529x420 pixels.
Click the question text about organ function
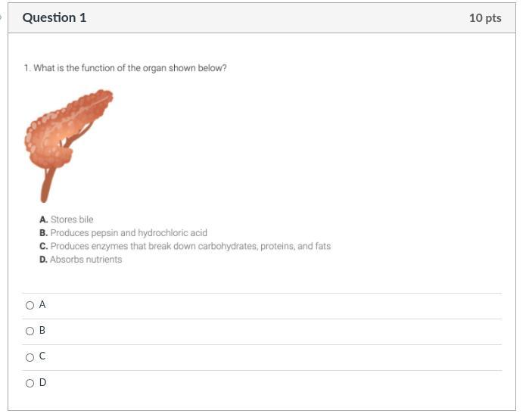[x=125, y=68]
